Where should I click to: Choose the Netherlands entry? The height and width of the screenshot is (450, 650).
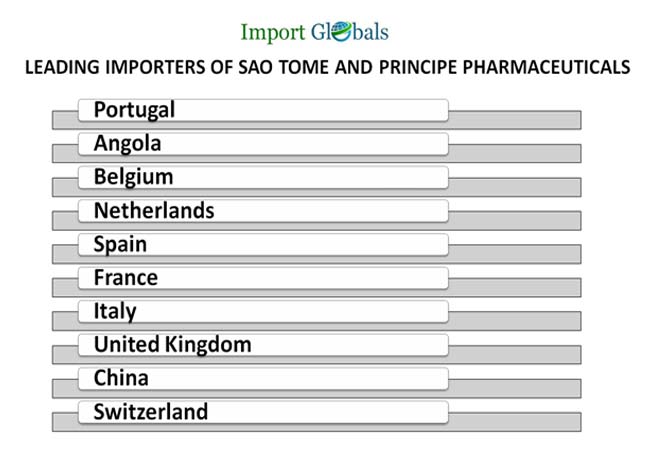click(263, 211)
